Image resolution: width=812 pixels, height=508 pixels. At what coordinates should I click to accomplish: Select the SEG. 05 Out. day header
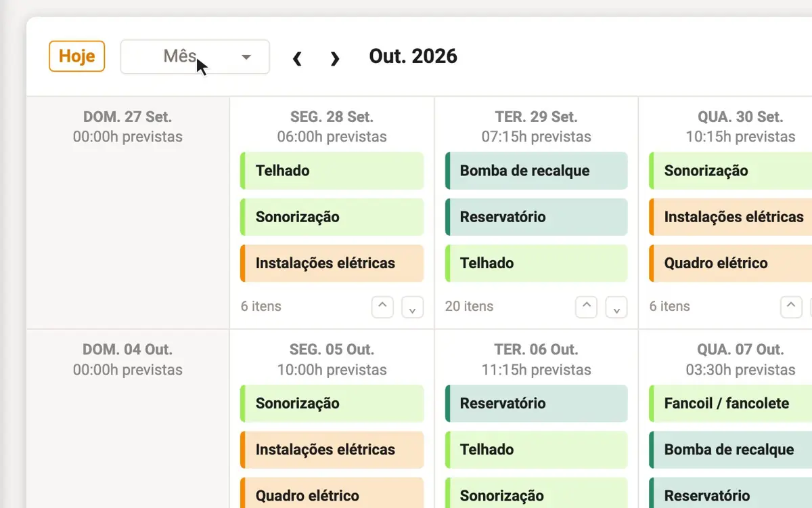(332, 350)
